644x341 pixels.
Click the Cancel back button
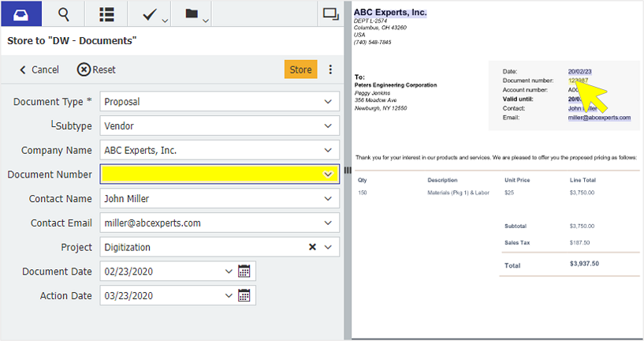coord(39,69)
